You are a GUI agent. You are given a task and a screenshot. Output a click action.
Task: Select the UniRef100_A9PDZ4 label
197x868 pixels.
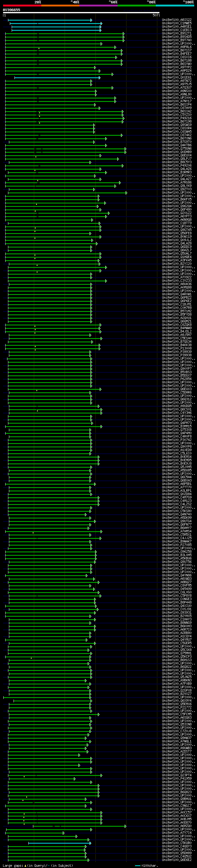tap(177, 71)
